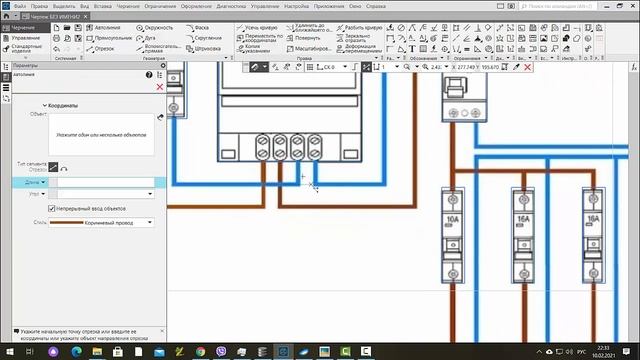Viewport: 640px width, 360px height.
Task: Switch to tree view panel icon
Action: click(x=6, y=67)
